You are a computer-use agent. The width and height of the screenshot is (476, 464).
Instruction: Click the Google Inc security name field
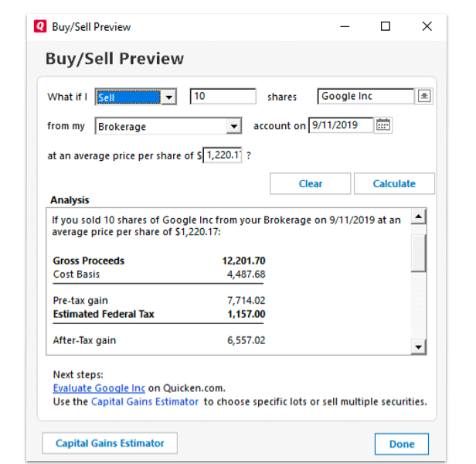pyautogui.click(x=365, y=97)
